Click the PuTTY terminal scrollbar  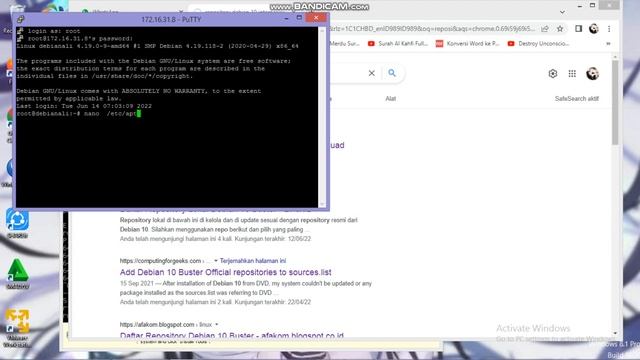coord(322,117)
